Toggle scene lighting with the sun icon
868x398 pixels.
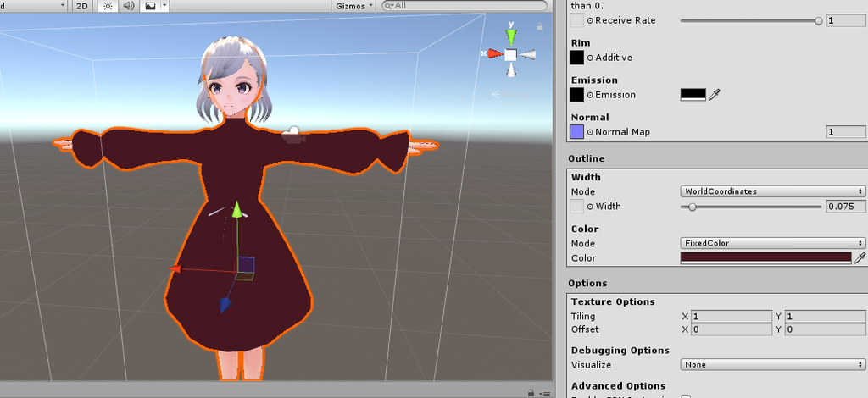[x=108, y=6]
